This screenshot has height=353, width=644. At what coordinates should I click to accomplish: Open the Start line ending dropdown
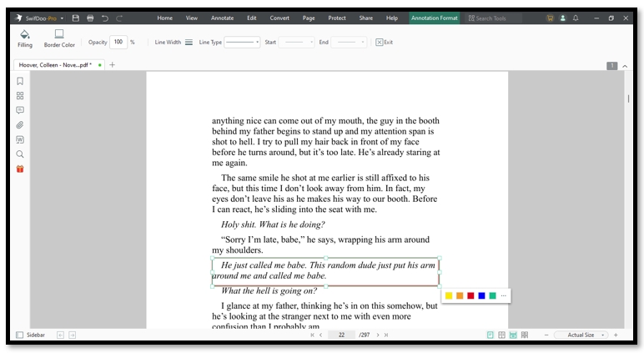(296, 42)
